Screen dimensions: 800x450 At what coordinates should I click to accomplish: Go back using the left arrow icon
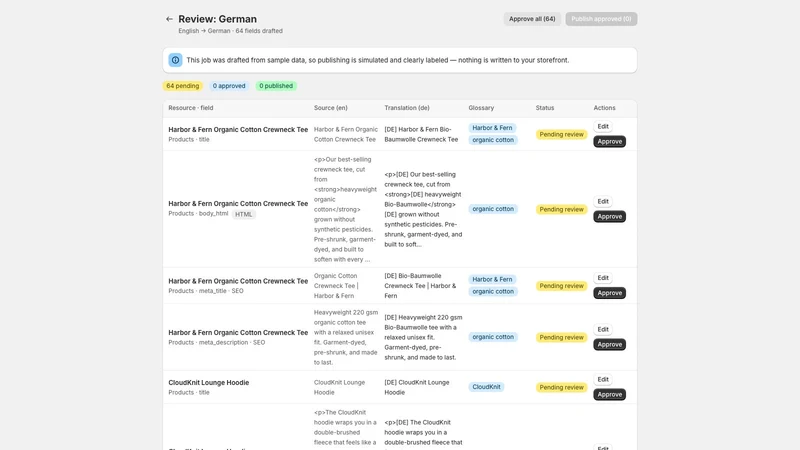click(169, 19)
